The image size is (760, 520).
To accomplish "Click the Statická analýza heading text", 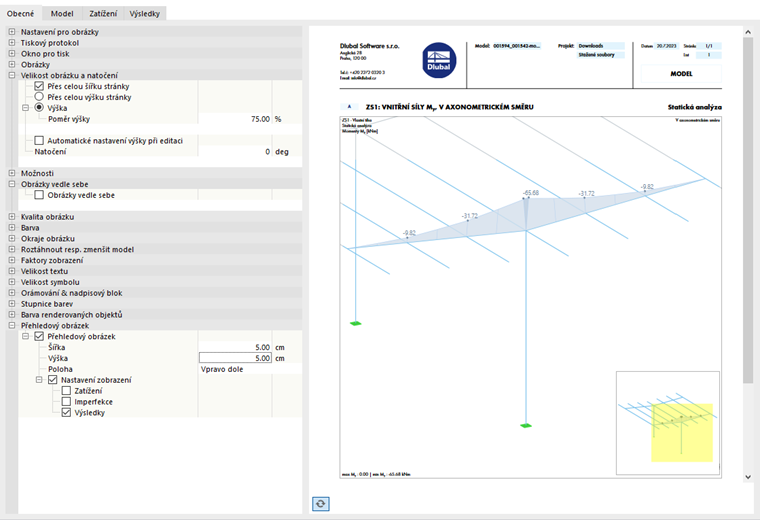I will tap(695, 107).
